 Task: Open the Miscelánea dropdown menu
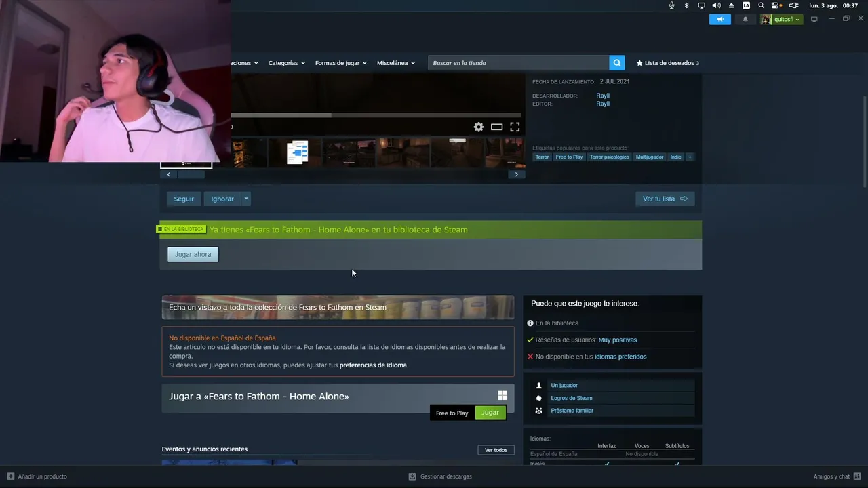point(396,63)
